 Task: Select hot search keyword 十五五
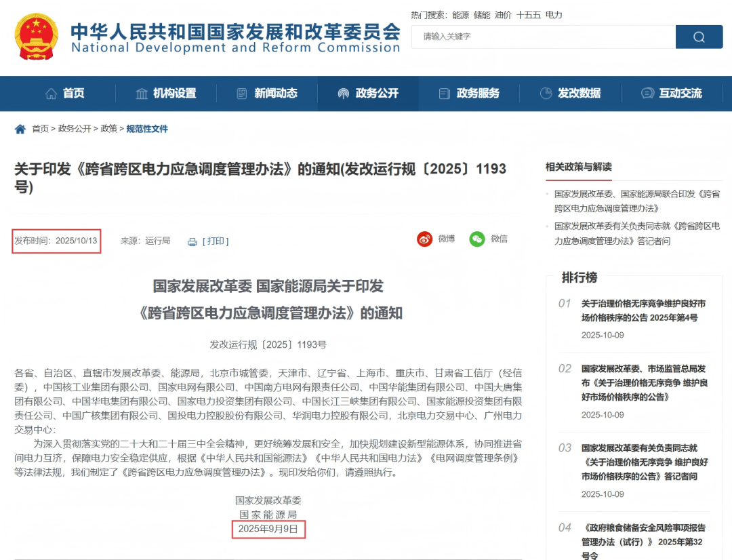[x=529, y=15]
